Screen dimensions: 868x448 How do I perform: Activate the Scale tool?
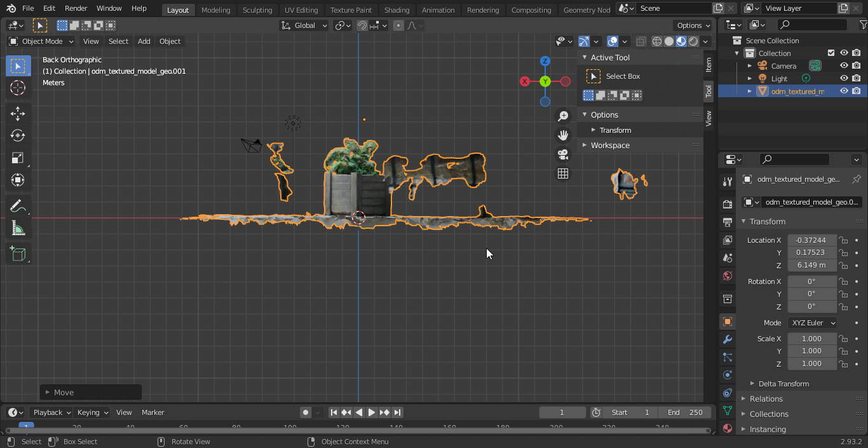[x=18, y=158]
